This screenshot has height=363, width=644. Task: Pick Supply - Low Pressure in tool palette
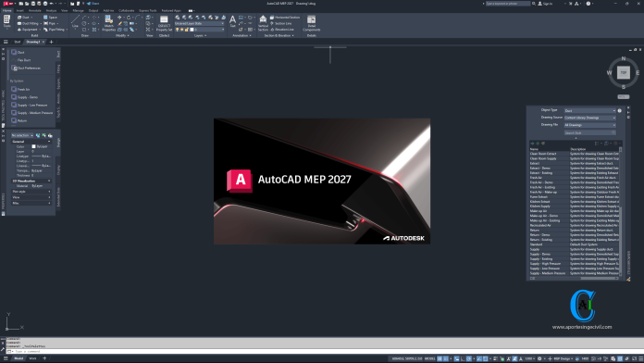pos(30,105)
